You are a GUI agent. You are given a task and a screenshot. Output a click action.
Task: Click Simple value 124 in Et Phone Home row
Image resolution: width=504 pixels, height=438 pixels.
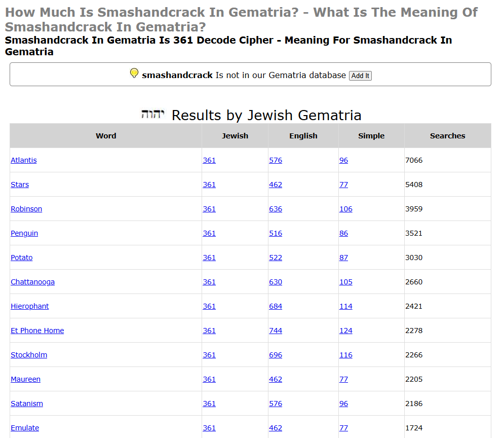(346, 331)
